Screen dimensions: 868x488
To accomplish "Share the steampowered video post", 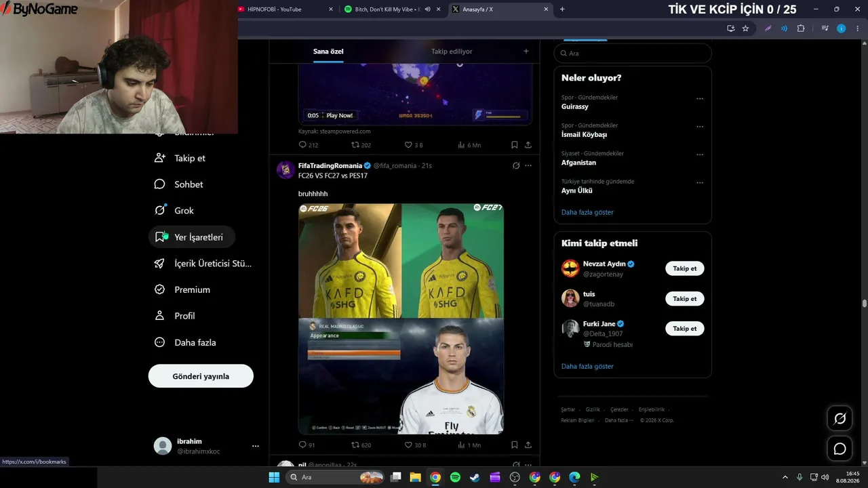I will click(x=528, y=145).
